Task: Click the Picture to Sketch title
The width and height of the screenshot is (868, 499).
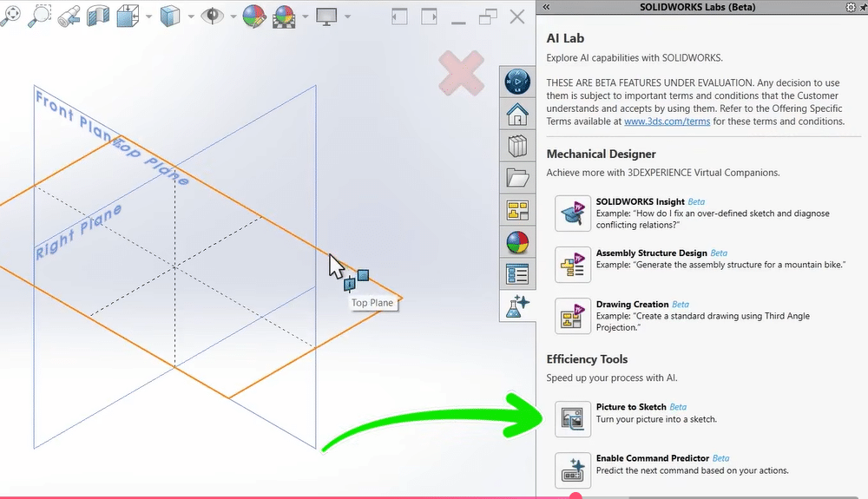Action: (x=631, y=407)
